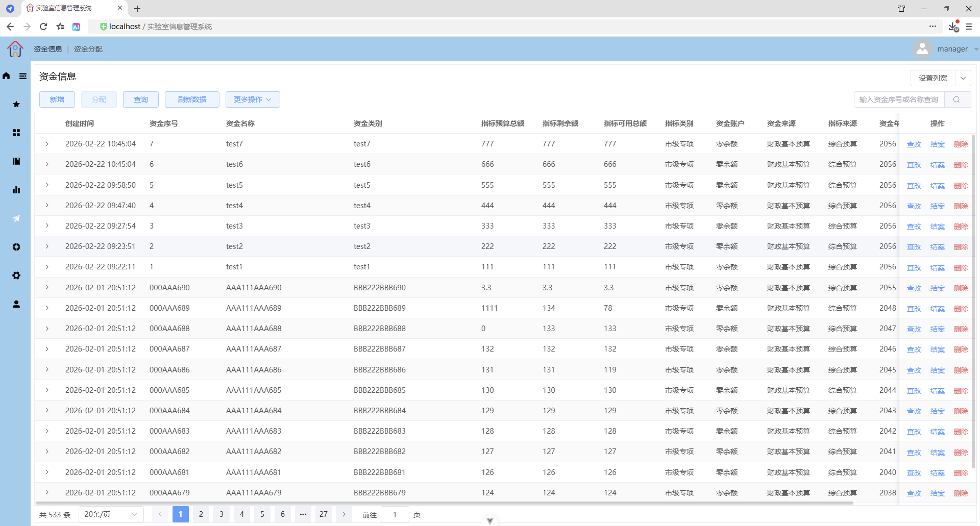Expand row test2 details
980x526 pixels.
tap(47, 246)
